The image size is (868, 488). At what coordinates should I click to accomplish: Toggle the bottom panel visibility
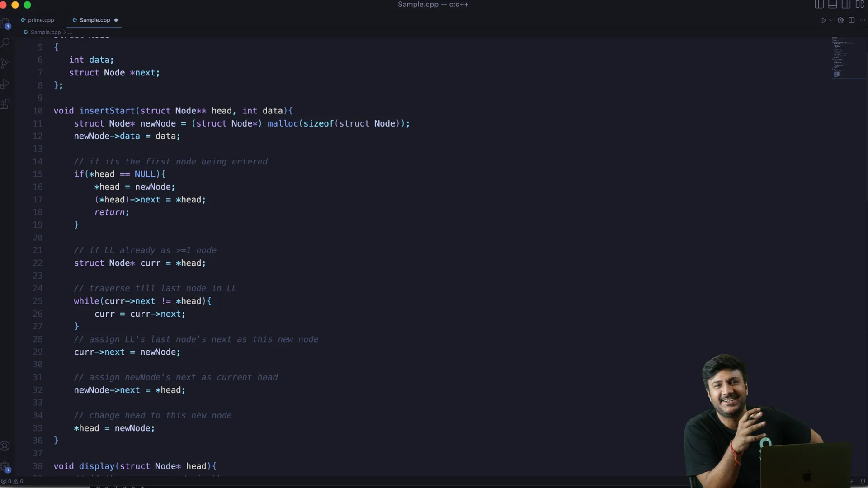[832, 5]
